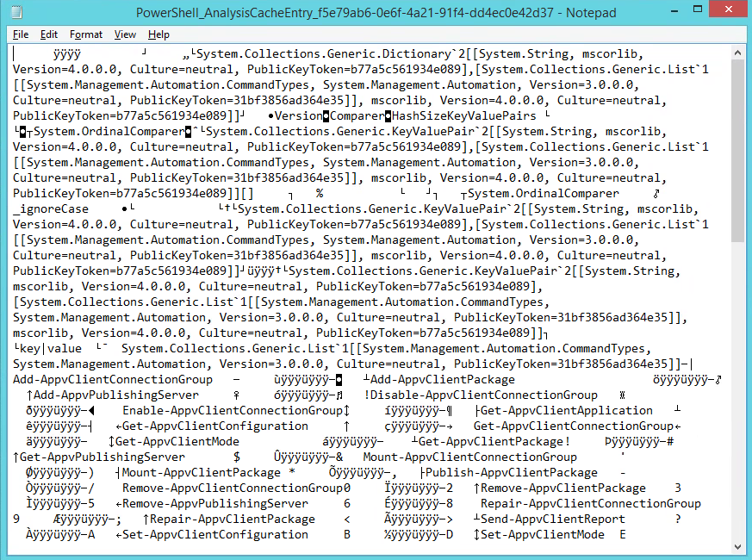This screenshot has height=560, width=752.
Task: Click the vertical scrollbar up arrow
Action: (738, 53)
